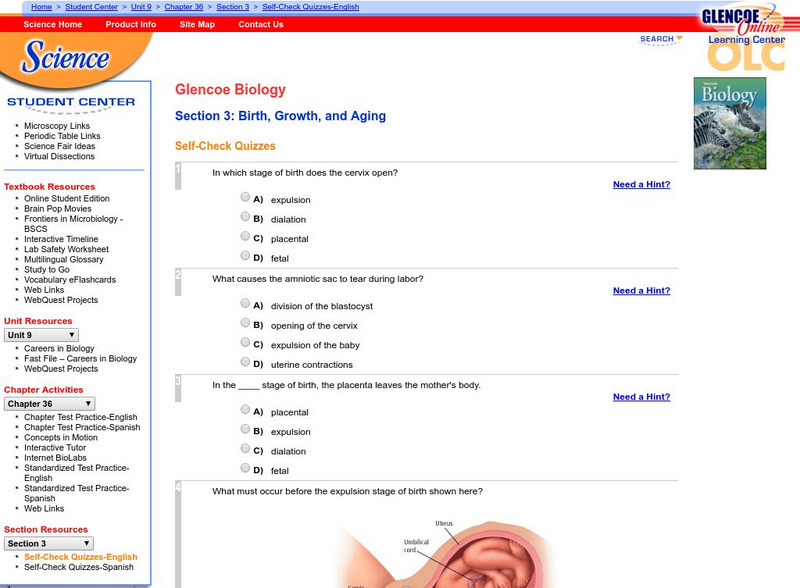Screen dimensions: 800x588
Task: Click Unit 9 breadcrumb link
Action: point(141,7)
